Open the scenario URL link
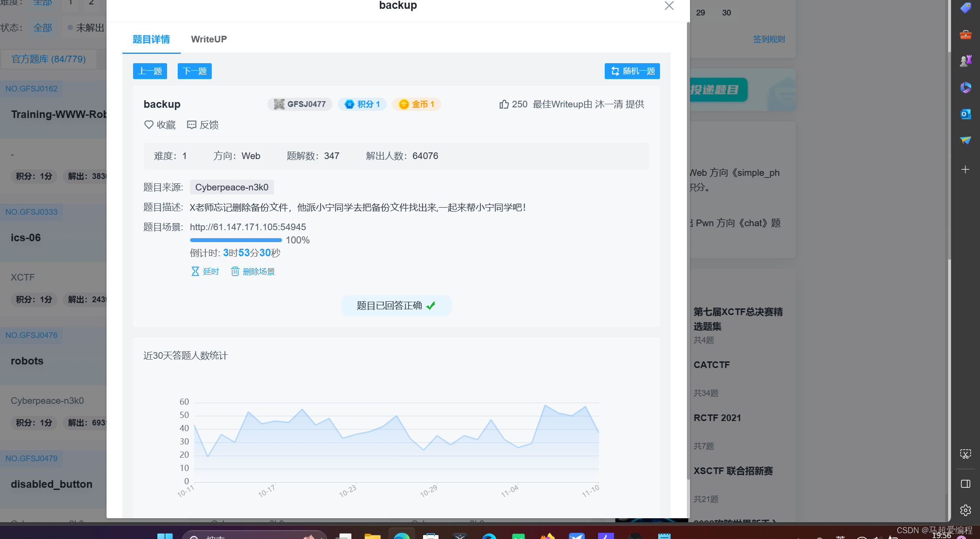This screenshot has width=980, height=539. (x=248, y=227)
